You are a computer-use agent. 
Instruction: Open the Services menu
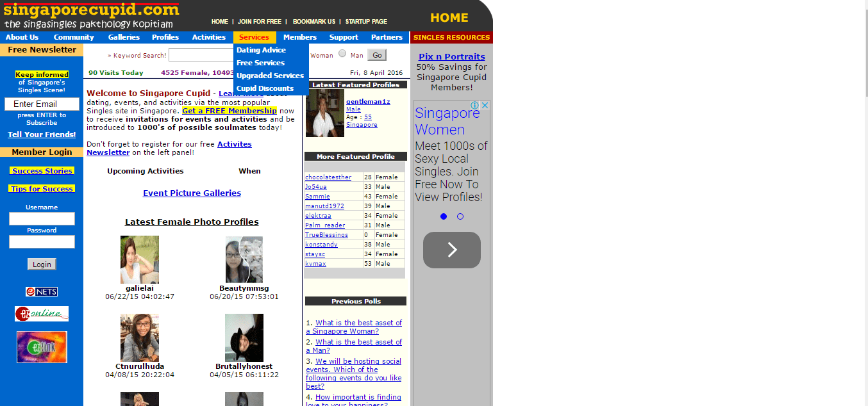[x=255, y=37]
